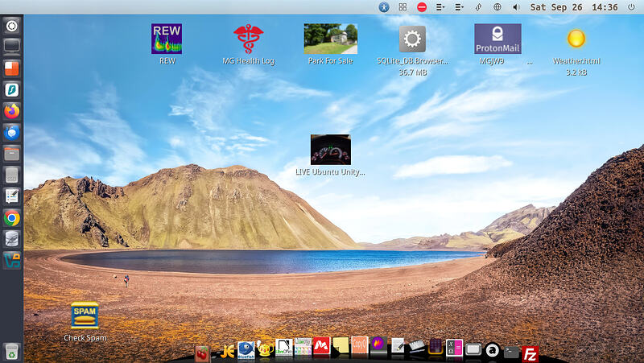This screenshot has height=363, width=644.
Task: Open the gray screen icon in dock
Action: [x=473, y=349]
